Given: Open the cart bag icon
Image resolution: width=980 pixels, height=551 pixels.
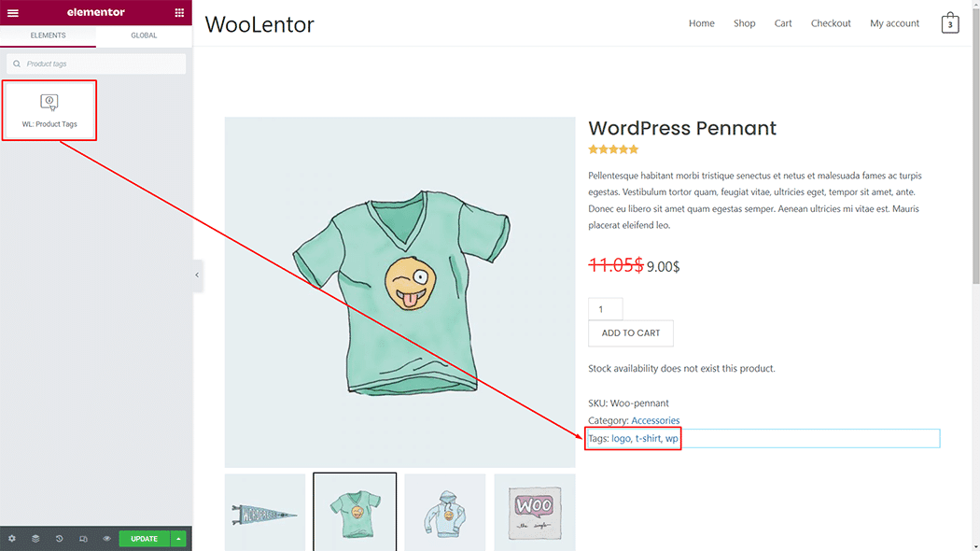Looking at the screenshot, I should (x=949, y=23).
